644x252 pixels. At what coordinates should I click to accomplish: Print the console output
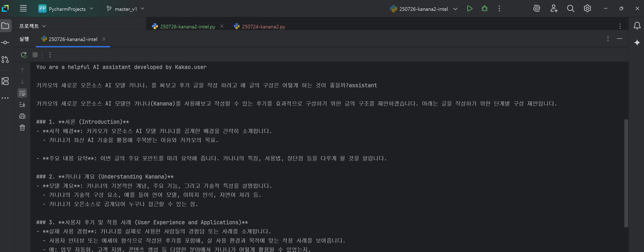coord(22,116)
